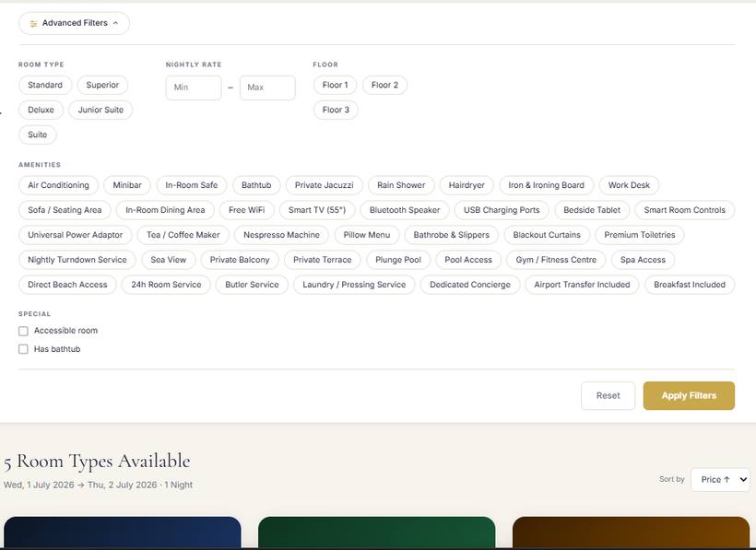Enable the Spa Access amenity
The height and width of the screenshot is (550, 756).
643,260
